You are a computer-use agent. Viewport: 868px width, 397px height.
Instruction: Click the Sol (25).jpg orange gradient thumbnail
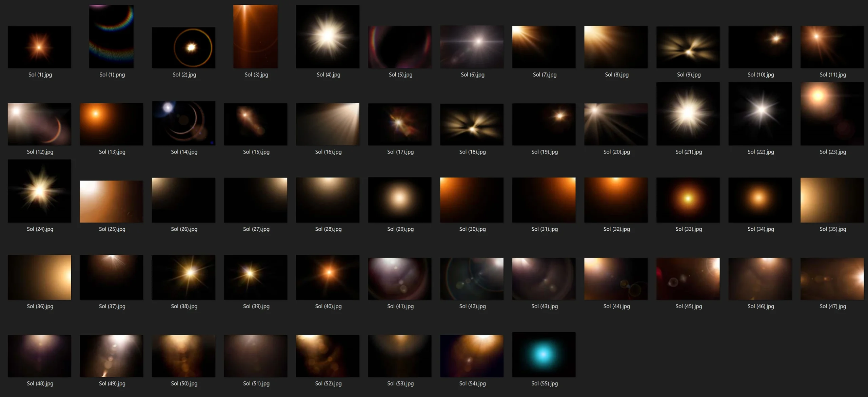click(x=111, y=201)
